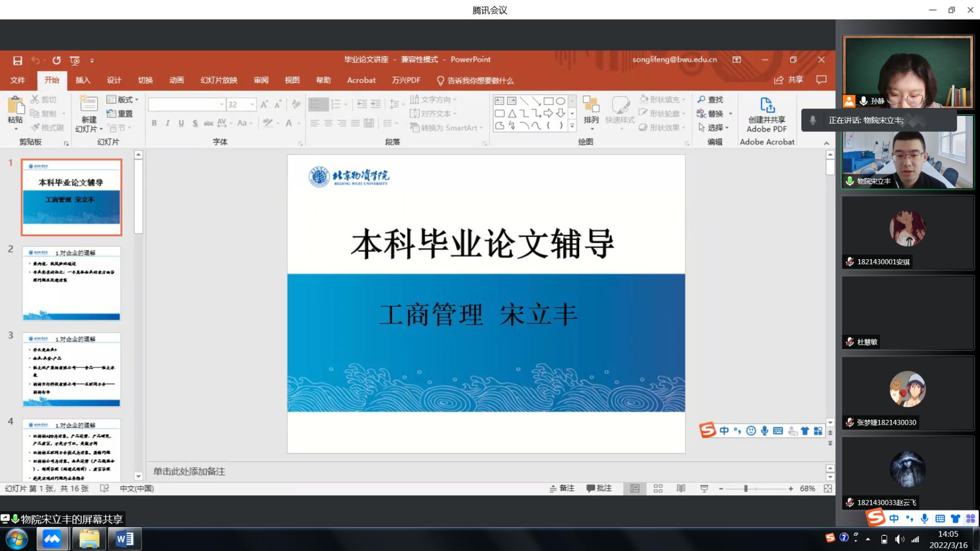The height and width of the screenshot is (551, 980).
Task: Toggle italic text formatting
Action: click(x=168, y=123)
